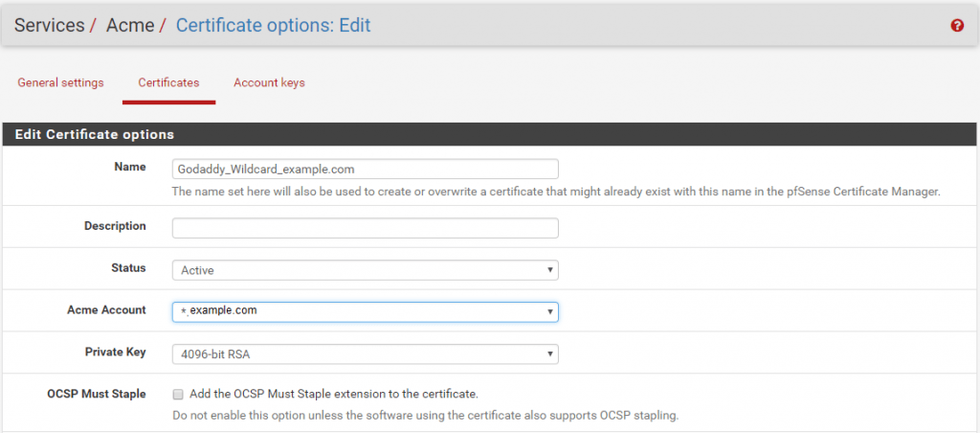Click the Acme Account field label

pyautogui.click(x=106, y=309)
